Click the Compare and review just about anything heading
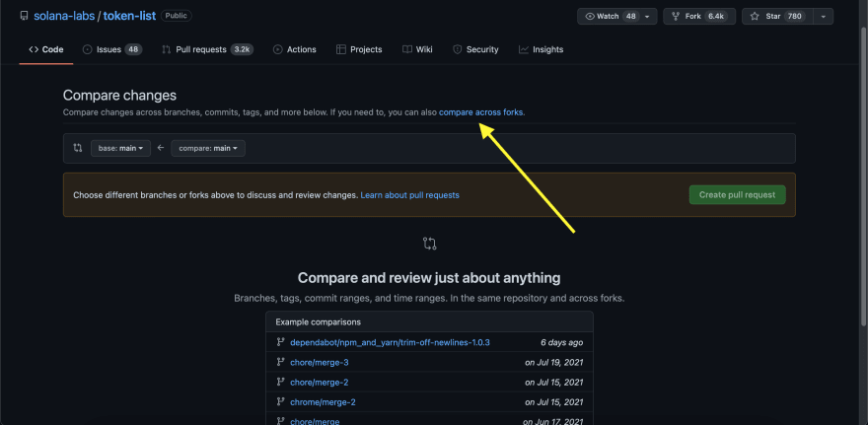This screenshot has height=425, width=868. [429, 277]
